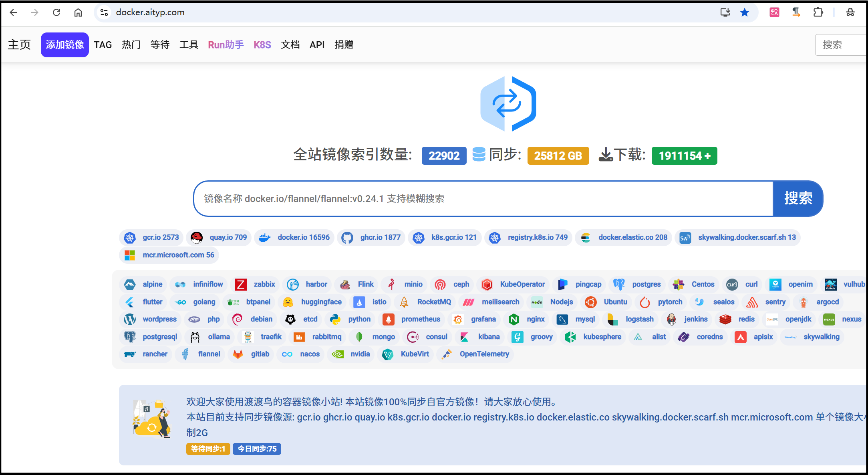
Task: Open the 主页 home menu item
Action: [19, 45]
